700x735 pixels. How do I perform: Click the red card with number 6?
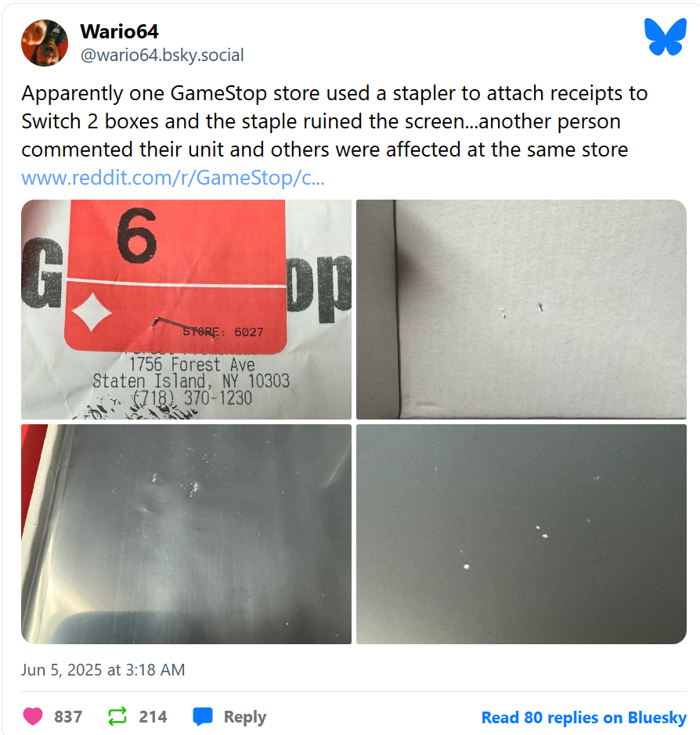tap(176, 276)
